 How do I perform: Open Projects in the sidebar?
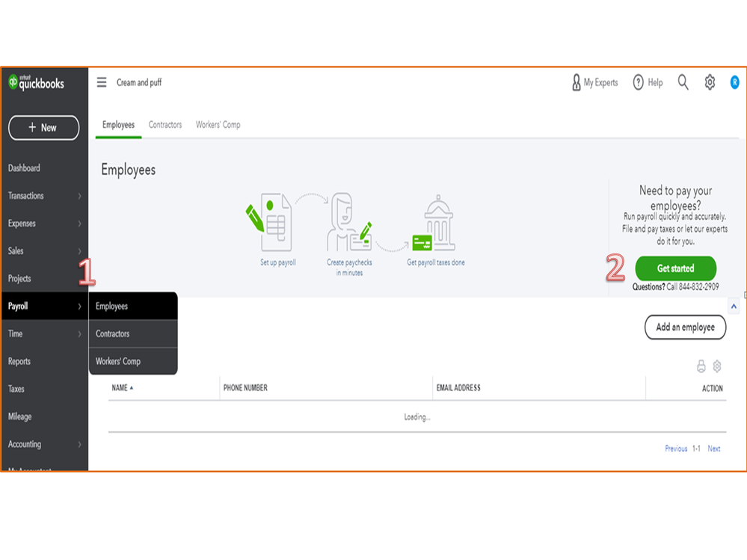coord(19,279)
